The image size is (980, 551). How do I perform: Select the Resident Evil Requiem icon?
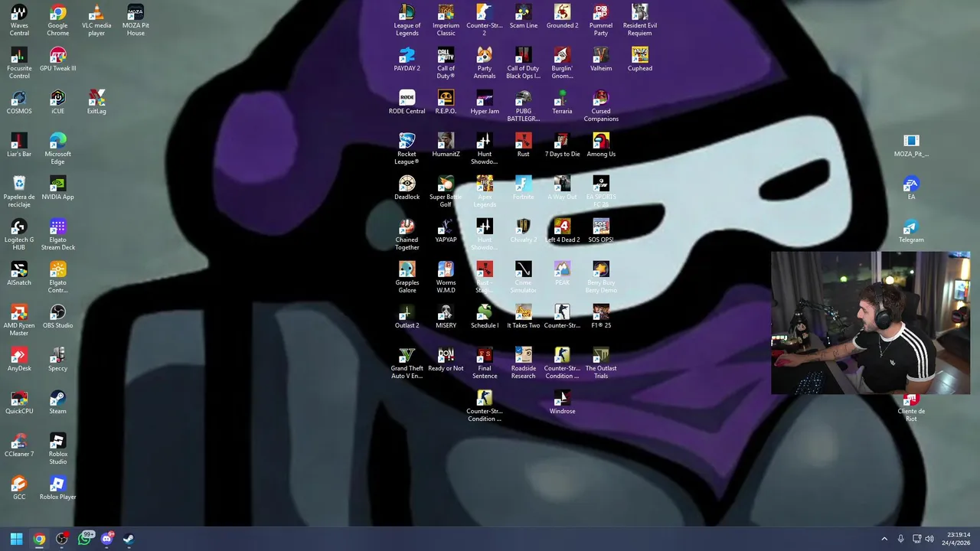640,20
